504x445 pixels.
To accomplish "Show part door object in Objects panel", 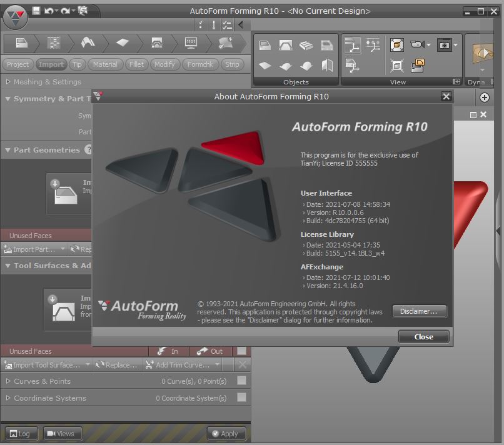I will click(265, 45).
